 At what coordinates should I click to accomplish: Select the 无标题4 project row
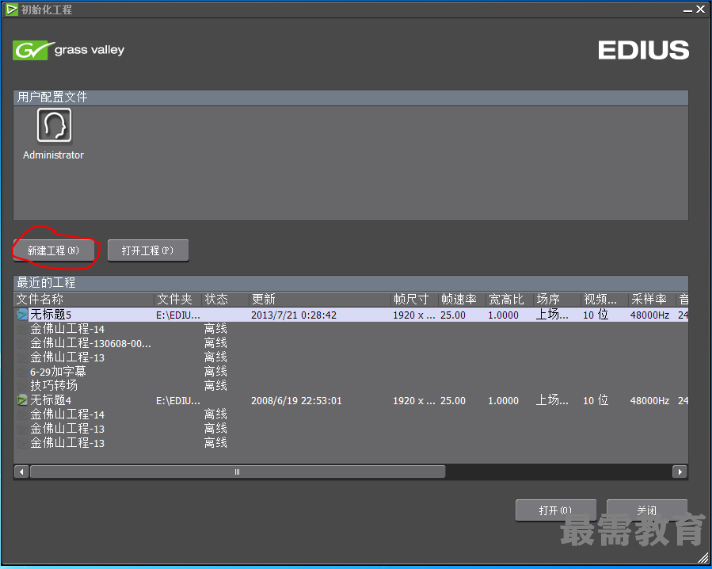[x=351, y=400]
